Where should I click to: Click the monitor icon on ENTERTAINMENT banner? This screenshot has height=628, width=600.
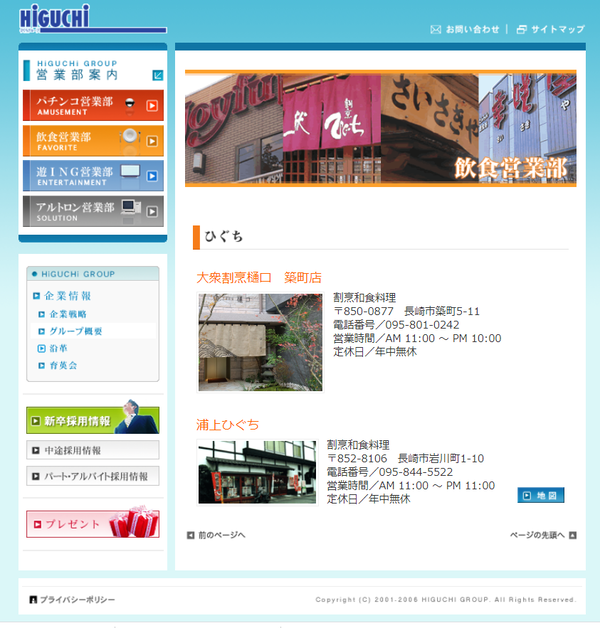[x=130, y=171]
